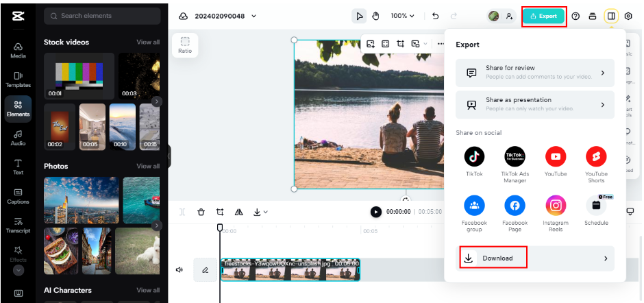Viewport: 644px width, 303px height.
Task: View all Stock videos
Action: coord(148,42)
